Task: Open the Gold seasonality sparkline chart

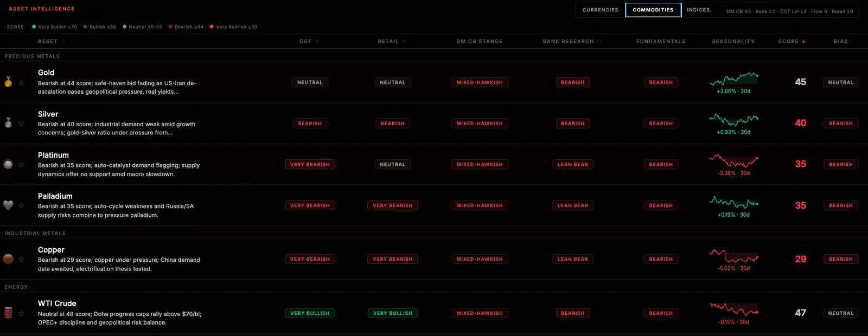Action: [733, 79]
